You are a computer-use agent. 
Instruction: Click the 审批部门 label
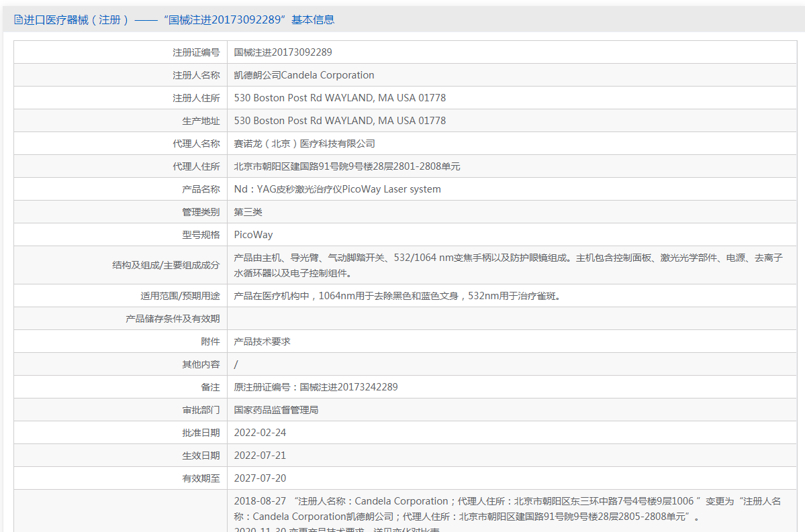coord(201,410)
